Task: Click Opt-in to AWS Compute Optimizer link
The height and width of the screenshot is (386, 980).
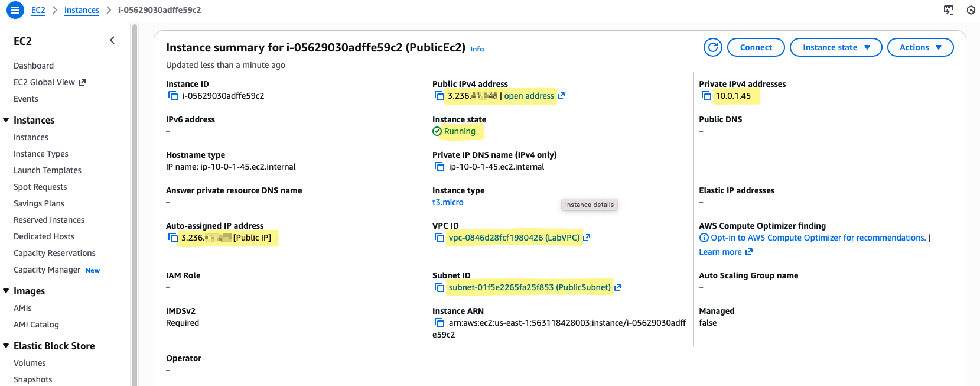Action: pyautogui.click(x=818, y=238)
